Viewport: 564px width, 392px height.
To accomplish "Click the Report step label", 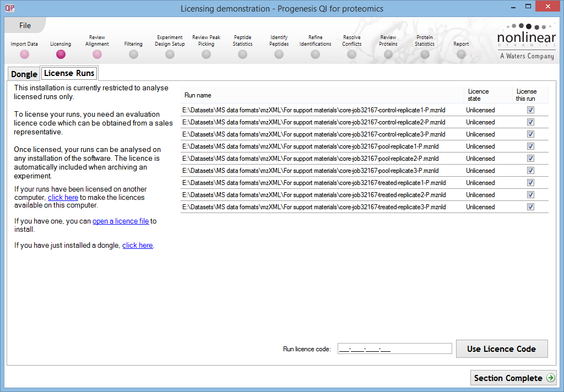I will pos(461,44).
